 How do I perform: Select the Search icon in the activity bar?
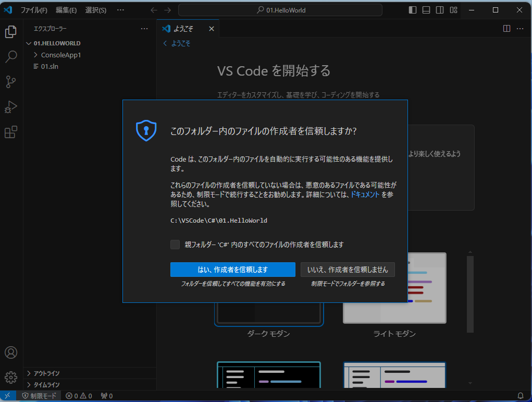11,57
